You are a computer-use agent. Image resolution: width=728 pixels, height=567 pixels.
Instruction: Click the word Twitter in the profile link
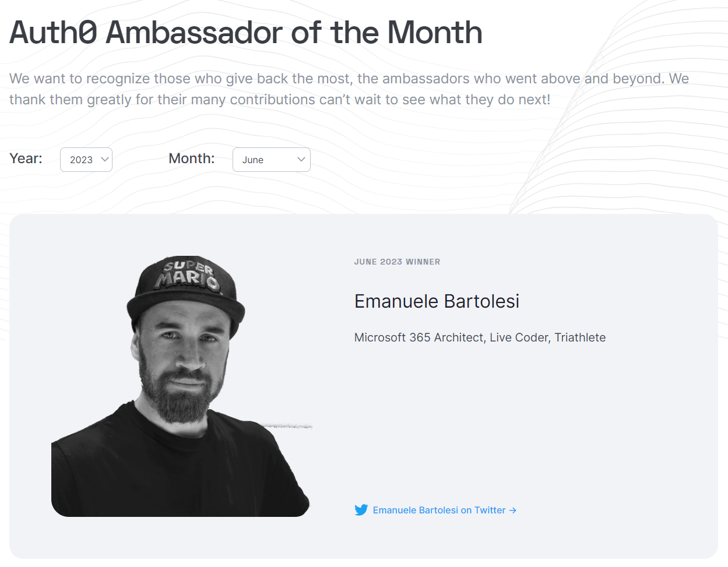point(490,510)
